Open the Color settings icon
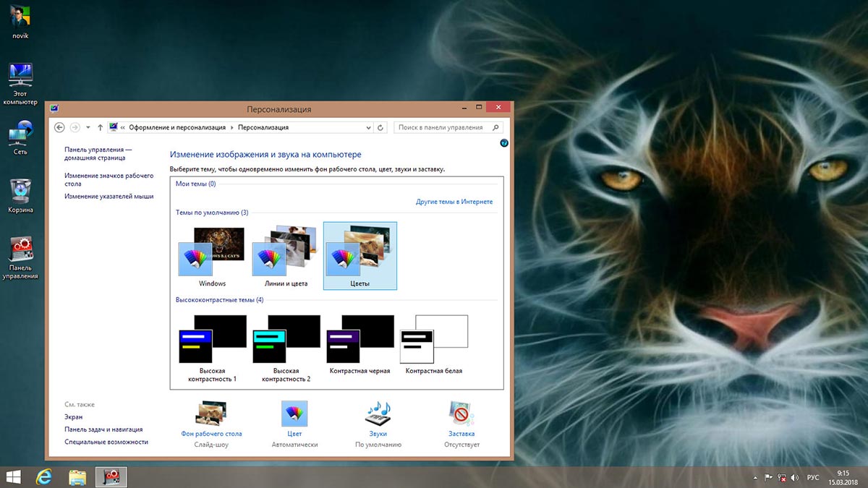Screen dimensions: 868x488 coord(294,414)
